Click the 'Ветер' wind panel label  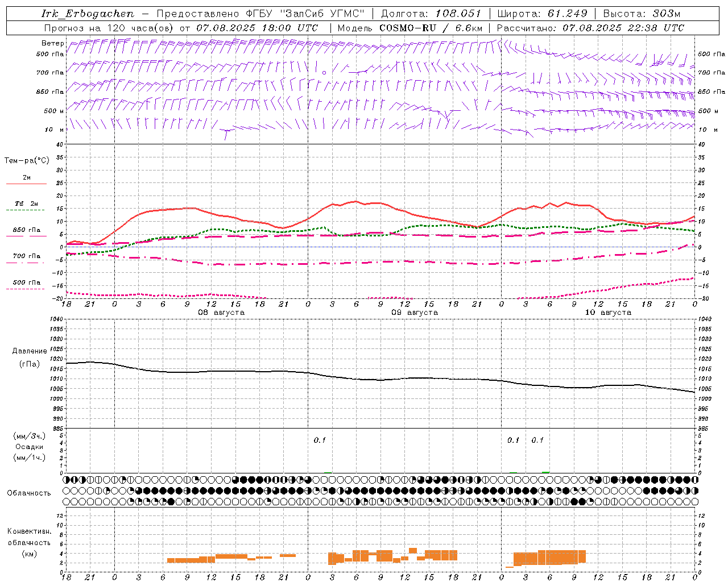(53, 43)
